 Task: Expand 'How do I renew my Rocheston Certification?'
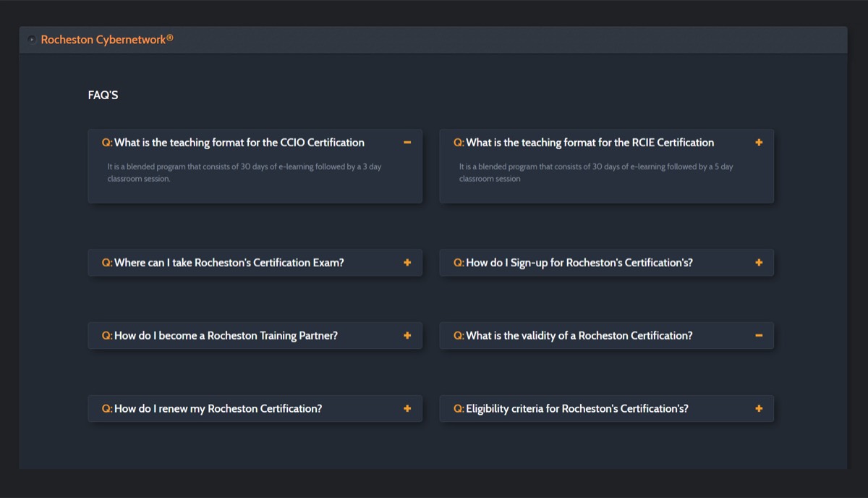255,409
